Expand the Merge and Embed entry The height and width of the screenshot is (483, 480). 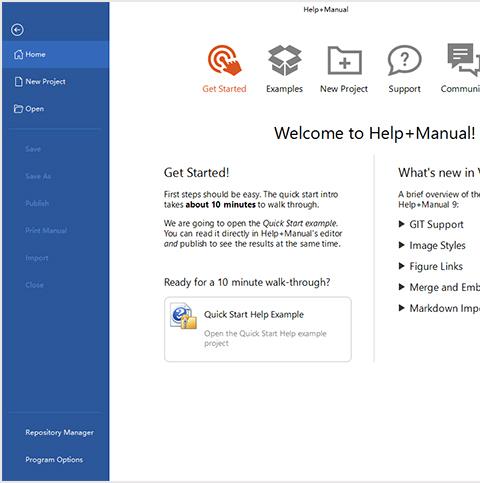pyautogui.click(x=401, y=287)
